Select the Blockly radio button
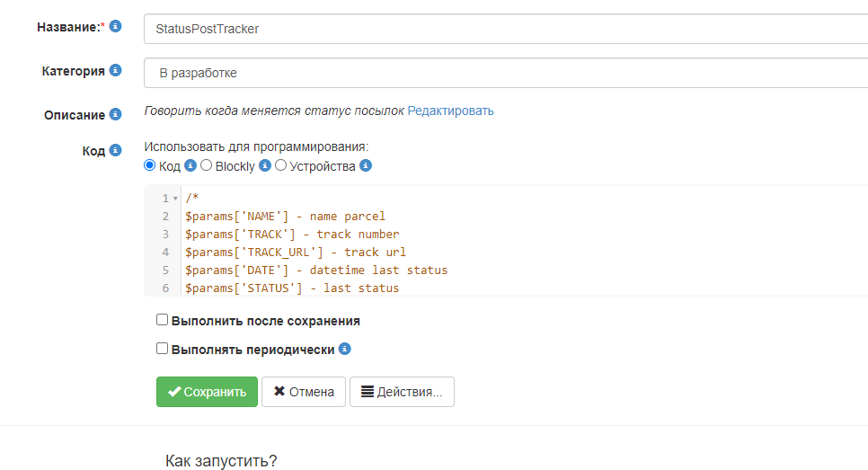This screenshot has width=868, height=470. 207,165
